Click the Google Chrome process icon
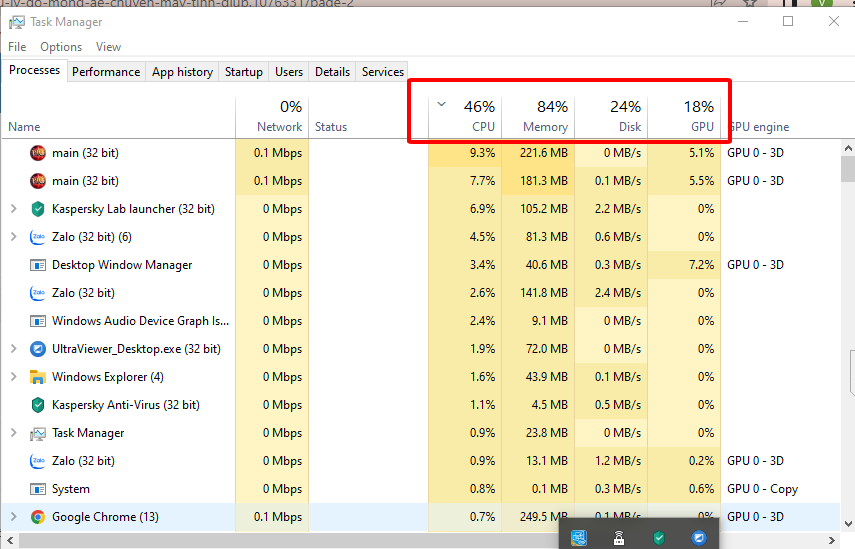855x549 pixels. [x=38, y=517]
